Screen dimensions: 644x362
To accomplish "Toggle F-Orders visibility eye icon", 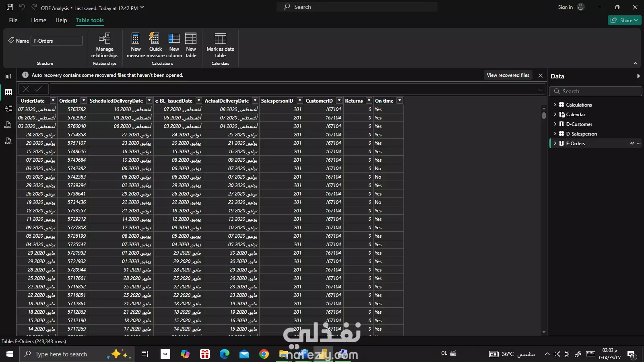I will 632,143.
